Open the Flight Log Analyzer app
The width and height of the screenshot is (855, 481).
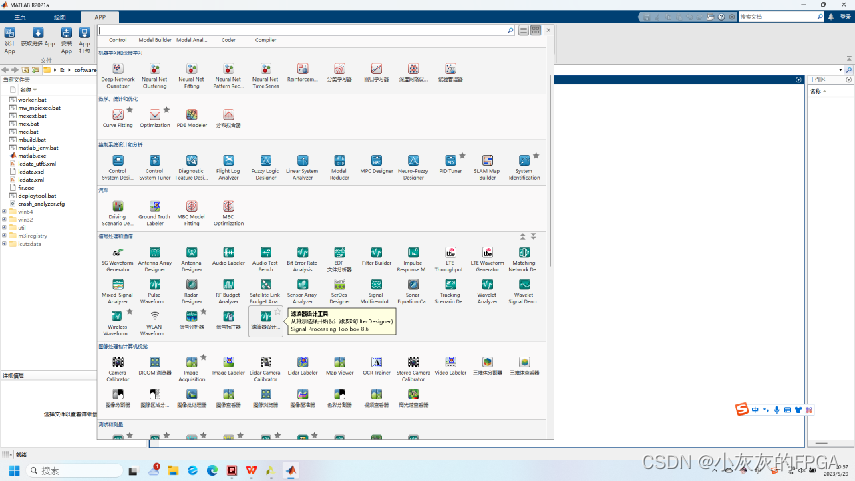click(x=228, y=167)
